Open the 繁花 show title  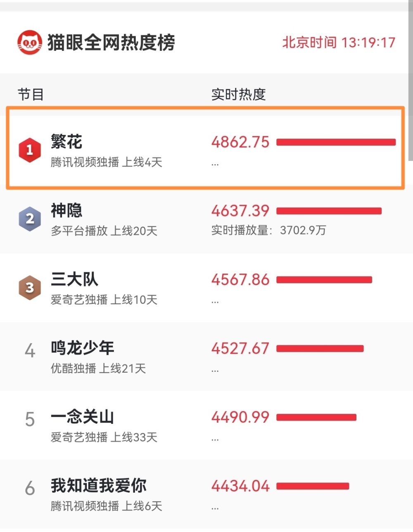66,142
